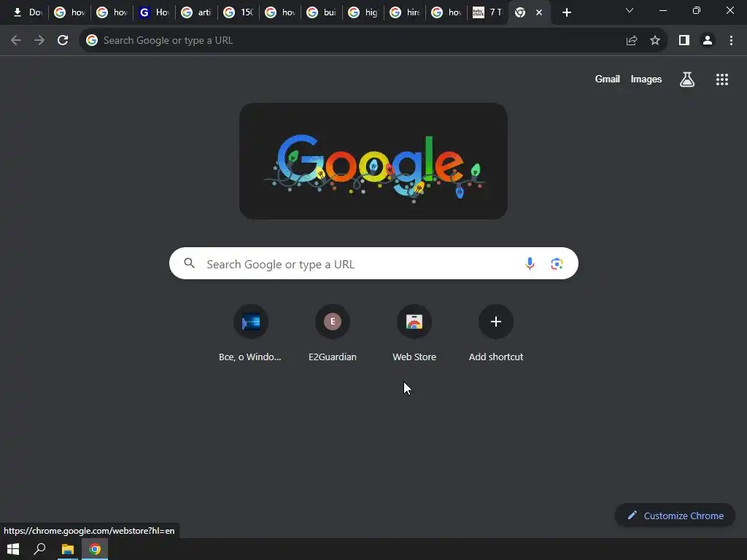
Task: Start voice search with the microphone
Action: click(530, 263)
